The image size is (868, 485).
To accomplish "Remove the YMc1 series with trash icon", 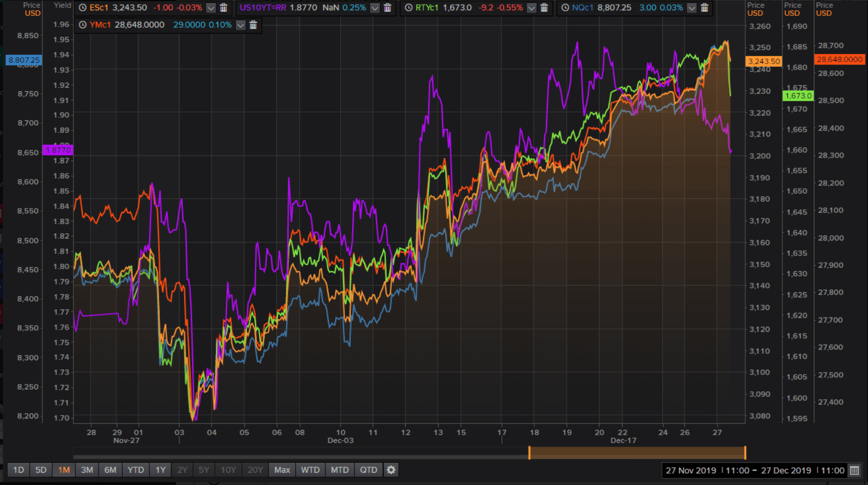I will [253, 25].
